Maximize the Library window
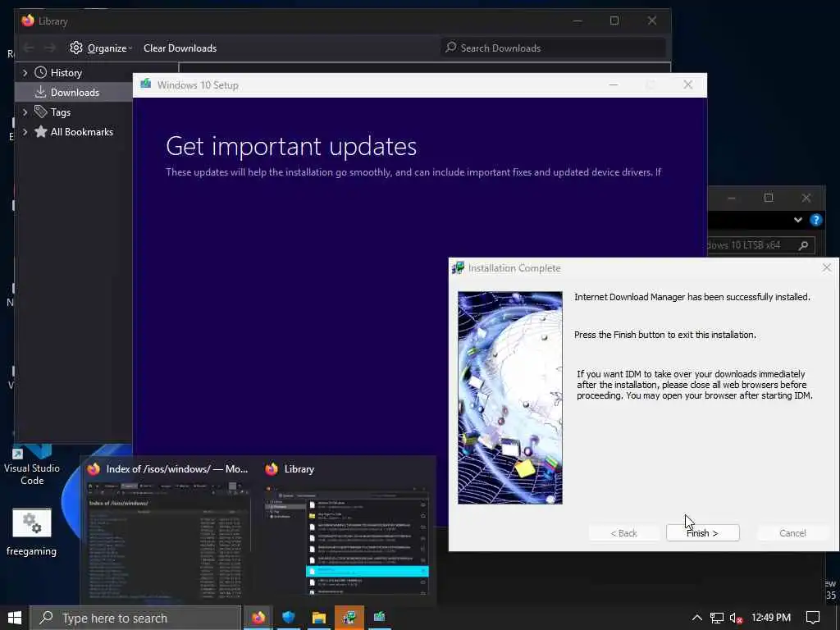The image size is (840, 630). [614, 21]
